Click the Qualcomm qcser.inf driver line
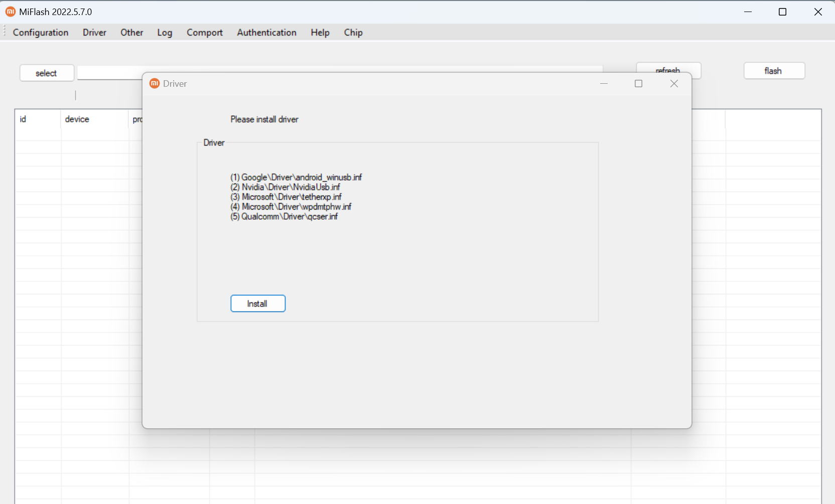 (x=284, y=217)
